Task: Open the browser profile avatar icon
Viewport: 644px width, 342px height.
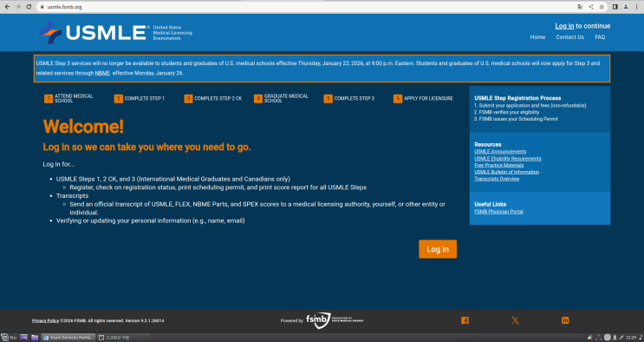Action: [626, 7]
